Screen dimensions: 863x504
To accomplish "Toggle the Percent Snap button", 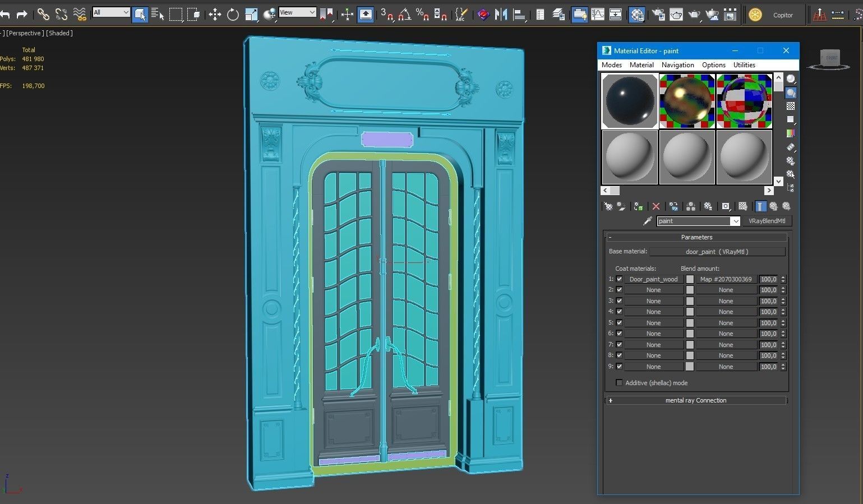I will tap(422, 15).
